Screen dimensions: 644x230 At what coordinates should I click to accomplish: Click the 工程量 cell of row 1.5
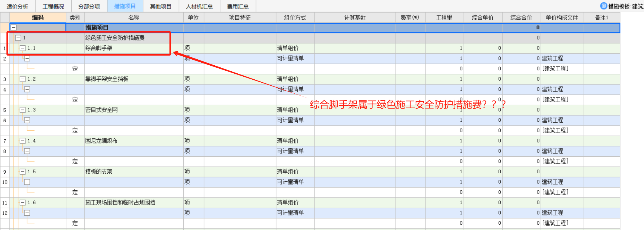444,172
